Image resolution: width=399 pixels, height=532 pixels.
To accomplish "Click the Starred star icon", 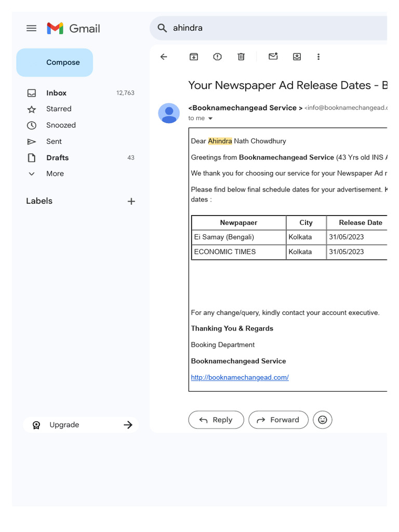I will [32, 109].
